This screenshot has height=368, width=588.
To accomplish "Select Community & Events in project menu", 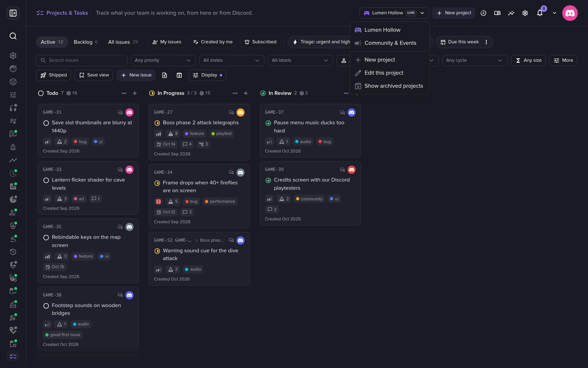I will click(x=390, y=43).
